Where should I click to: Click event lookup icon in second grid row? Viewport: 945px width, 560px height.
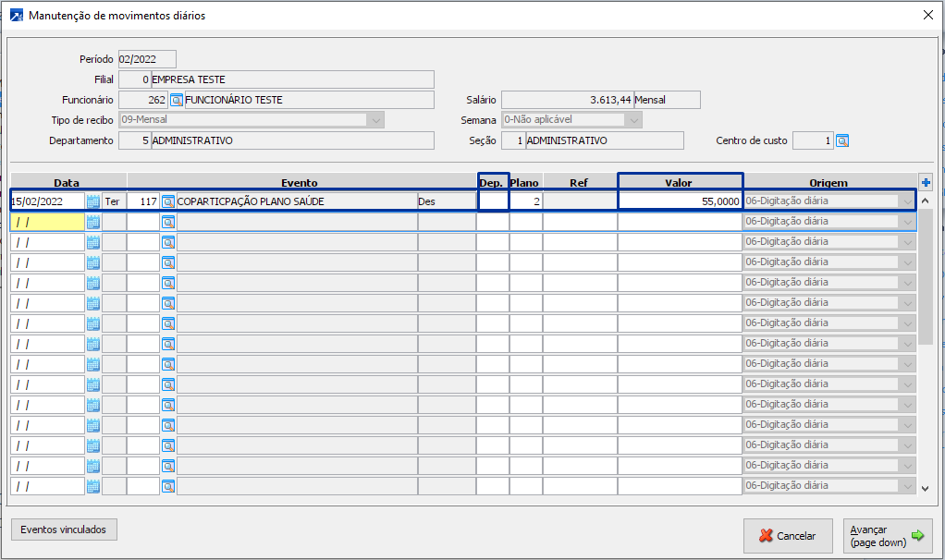[x=168, y=222]
